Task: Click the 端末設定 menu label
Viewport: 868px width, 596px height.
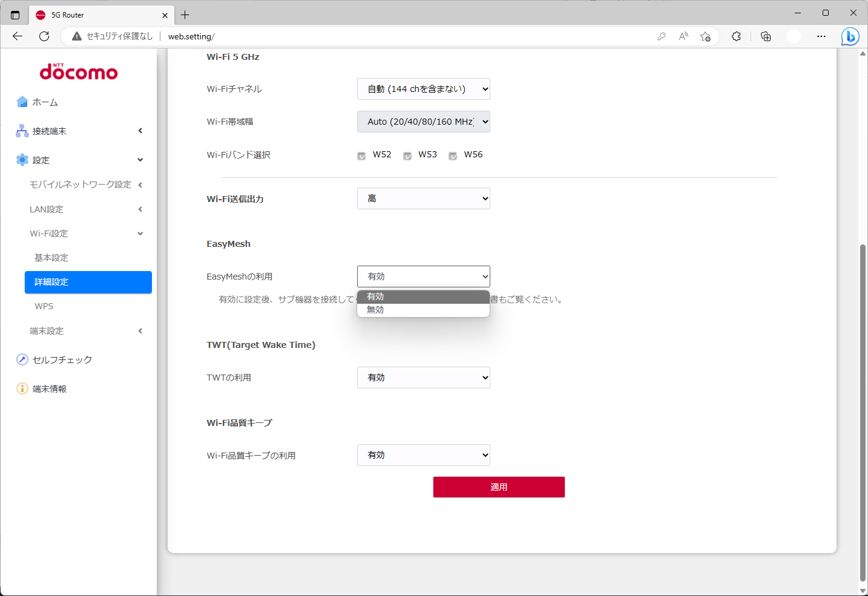Action: [47, 331]
